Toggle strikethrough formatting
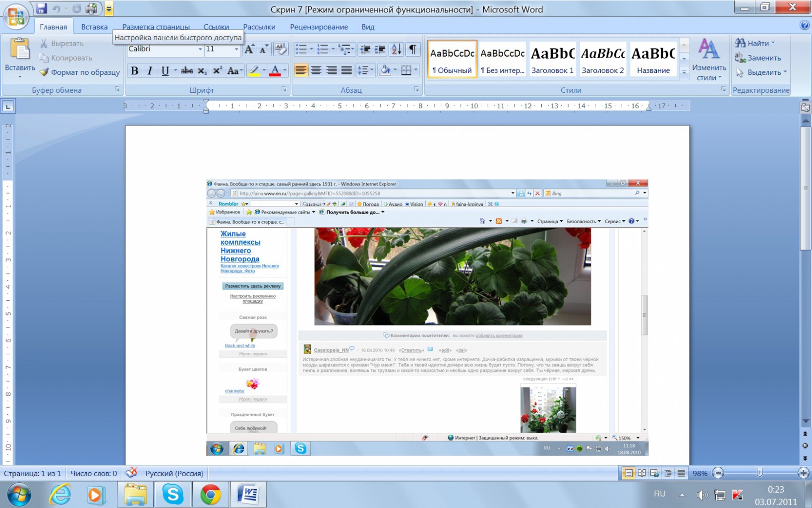 (x=187, y=71)
